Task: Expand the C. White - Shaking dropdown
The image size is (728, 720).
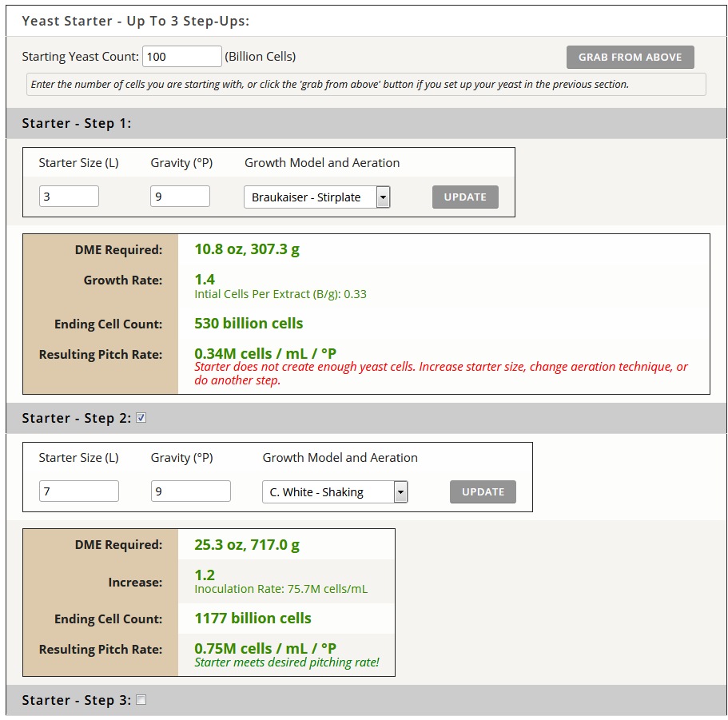Action: point(335,492)
